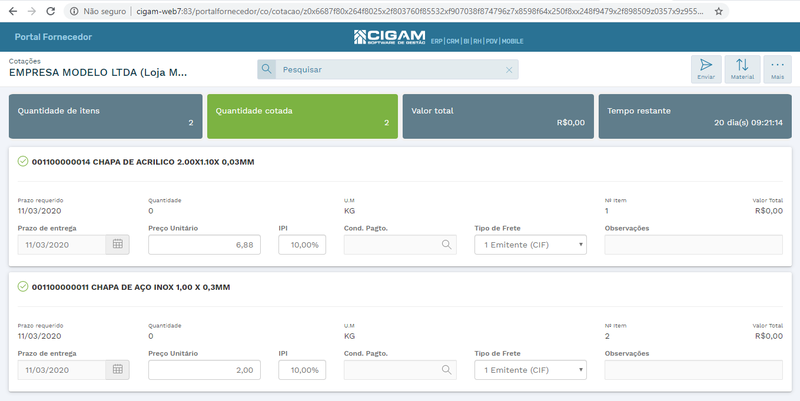Click Observações field of ACRILICO item
800x401 pixels.
pyautogui.click(x=693, y=245)
